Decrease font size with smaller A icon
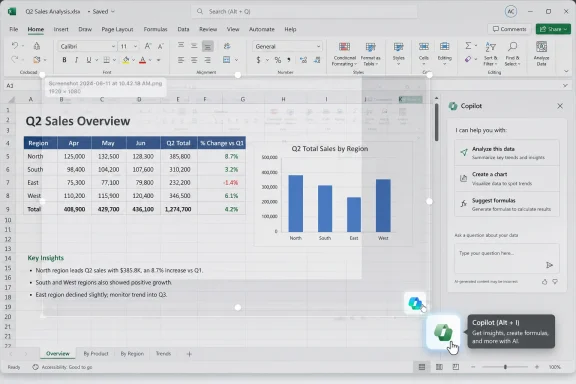The width and height of the screenshot is (576, 384). click(161, 46)
